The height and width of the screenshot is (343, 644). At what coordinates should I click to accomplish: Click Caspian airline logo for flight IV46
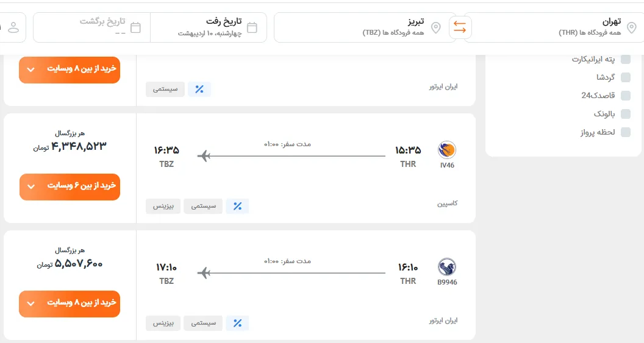(447, 150)
